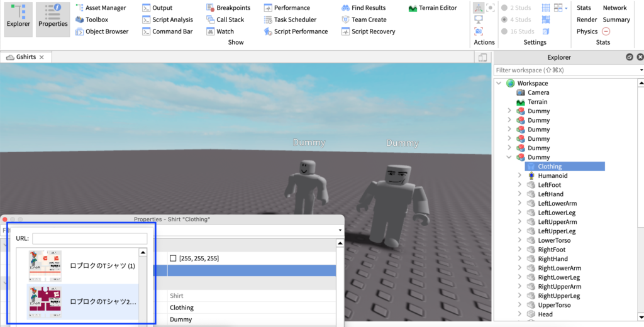
Task: Expand the LeftFoot node
Action: tap(519, 185)
